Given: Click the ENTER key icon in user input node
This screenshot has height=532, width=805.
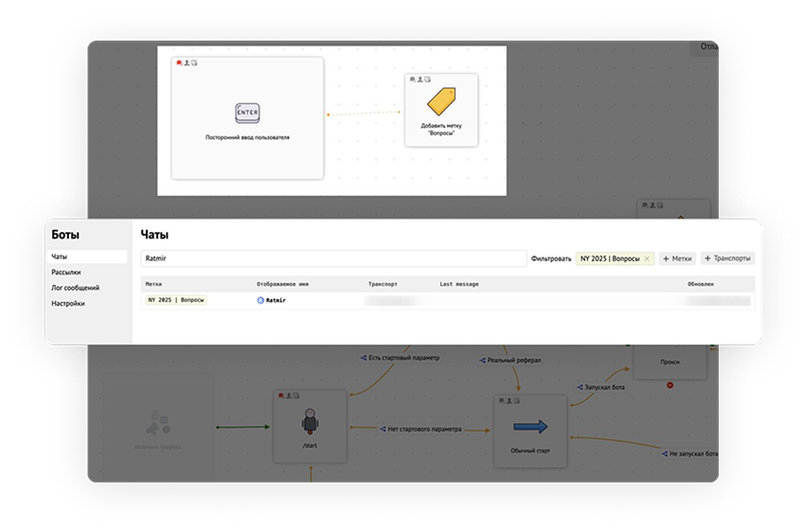Looking at the screenshot, I should coord(247,113).
